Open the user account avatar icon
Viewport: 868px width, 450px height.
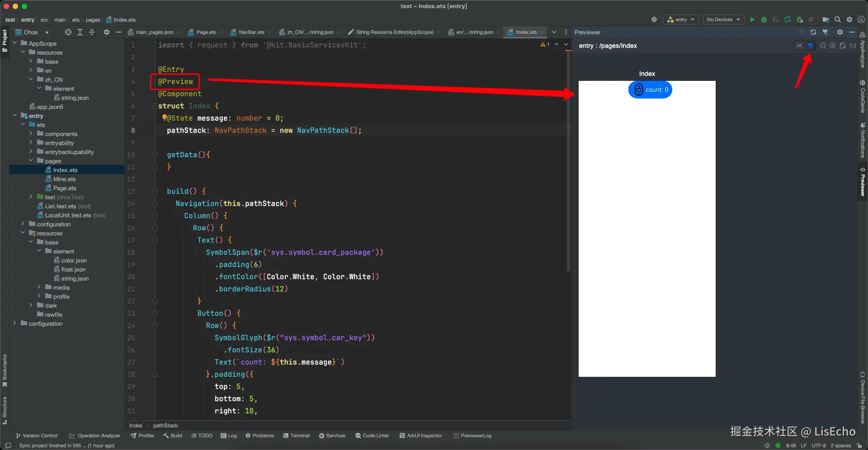(861, 19)
